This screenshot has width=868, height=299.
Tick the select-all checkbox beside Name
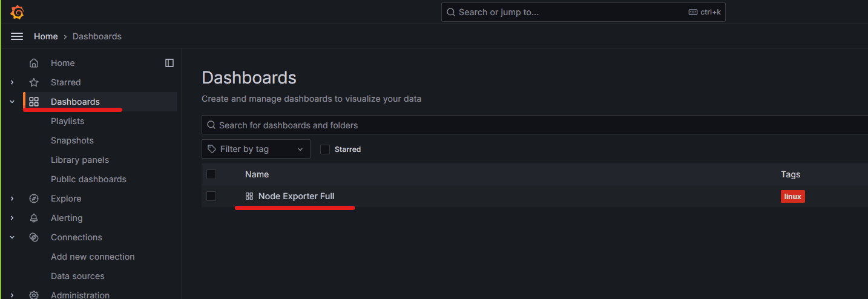[x=211, y=174]
